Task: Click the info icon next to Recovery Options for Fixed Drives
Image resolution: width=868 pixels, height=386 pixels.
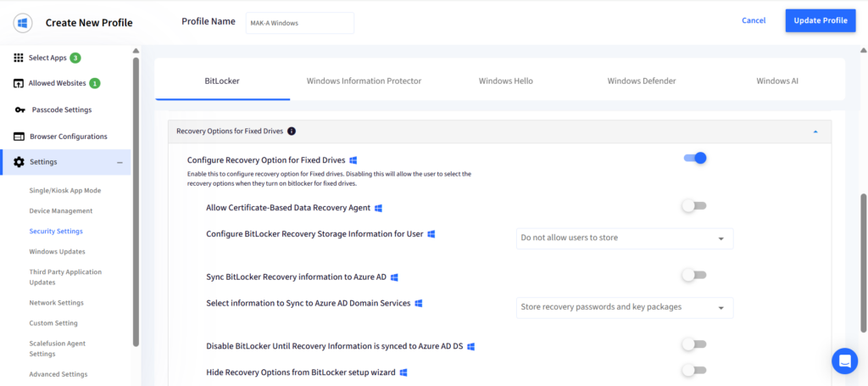Action: coord(292,131)
